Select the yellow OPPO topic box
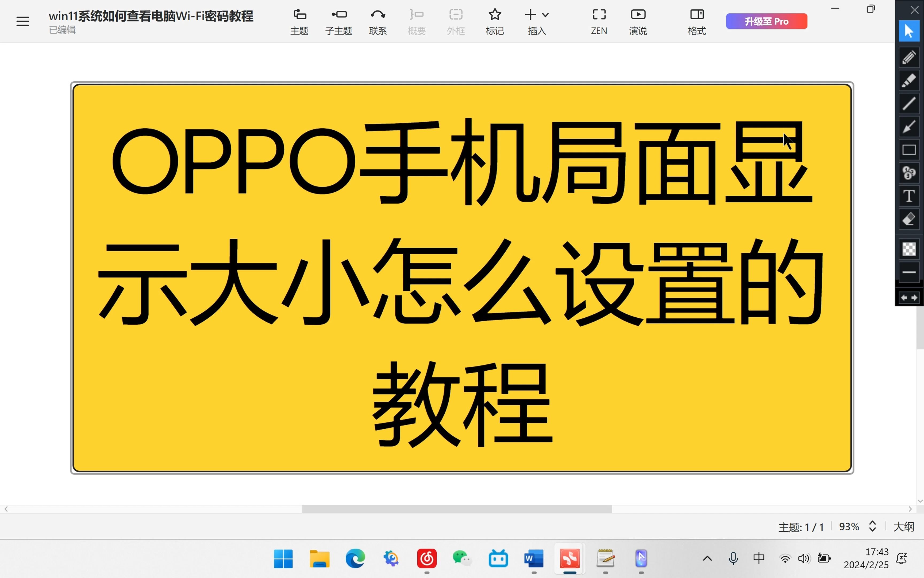 click(x=462, y=278)
